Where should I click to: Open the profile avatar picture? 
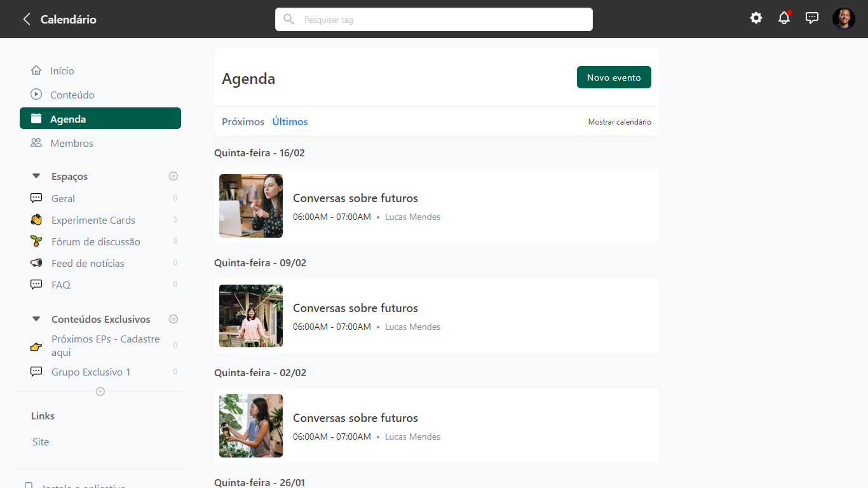pyautogui.click(x=844, y=18)
